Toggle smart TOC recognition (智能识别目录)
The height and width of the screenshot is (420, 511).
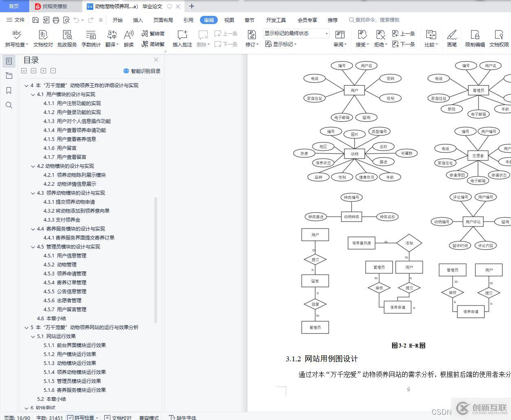click(x=142, y=71)
